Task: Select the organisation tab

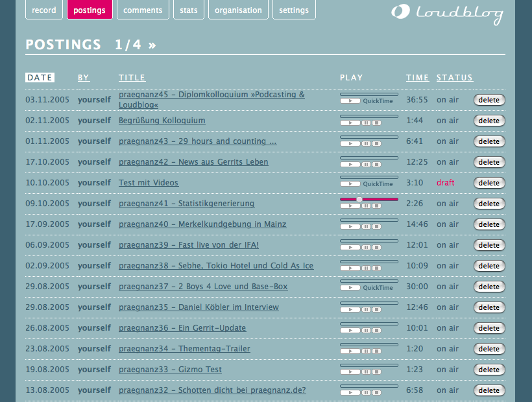Action: click(238, 10)
